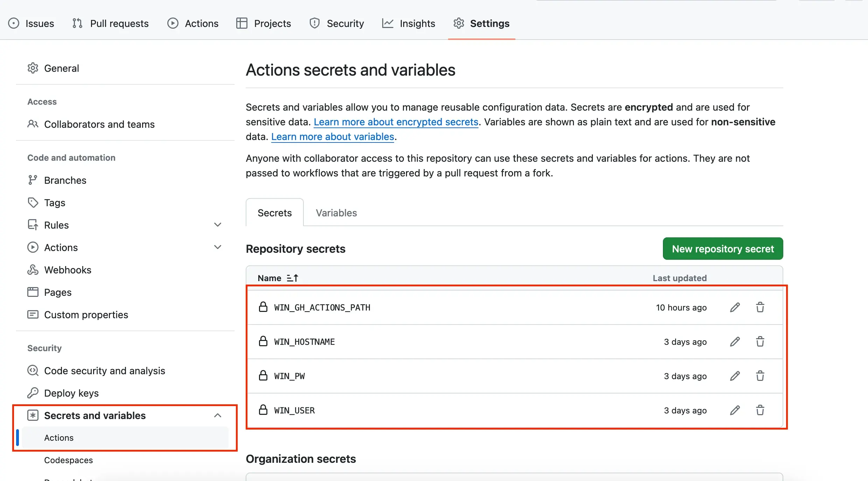Click the Collaborators people icon

point(33,124)
